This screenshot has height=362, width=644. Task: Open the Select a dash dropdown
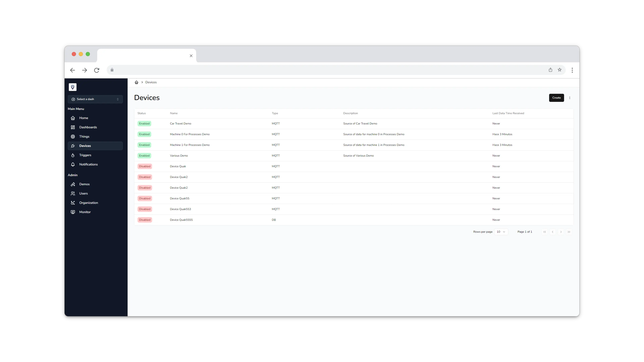(x=95, y=99)
